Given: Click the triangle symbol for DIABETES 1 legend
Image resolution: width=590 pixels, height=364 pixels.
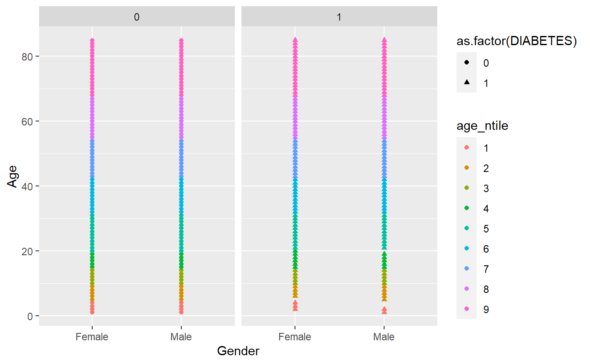Looking at the screenshot, I should point(467,83).
